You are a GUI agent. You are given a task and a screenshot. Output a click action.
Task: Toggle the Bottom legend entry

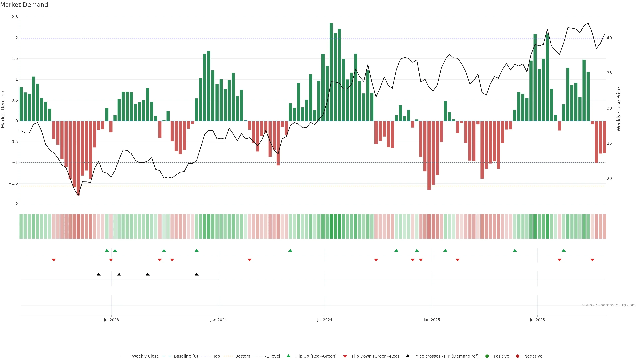(x=243, y=356)
